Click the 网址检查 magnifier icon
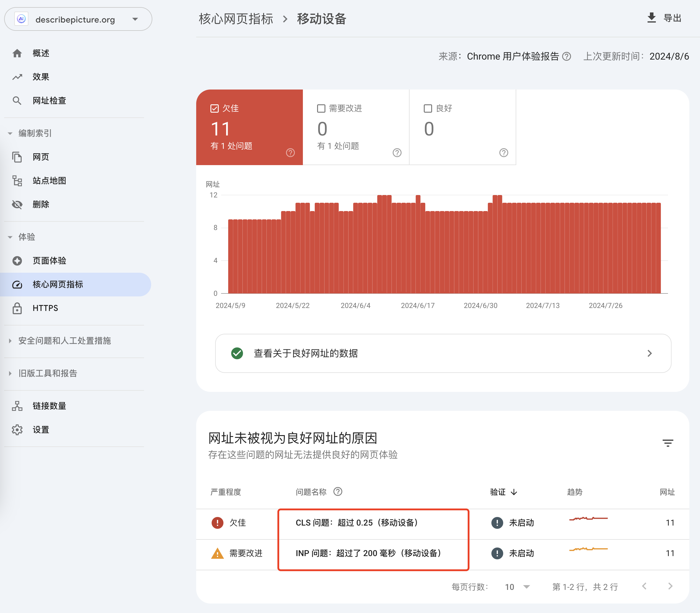Image resolution: width=700 pixels, height=613 pixels. (17, 100)
